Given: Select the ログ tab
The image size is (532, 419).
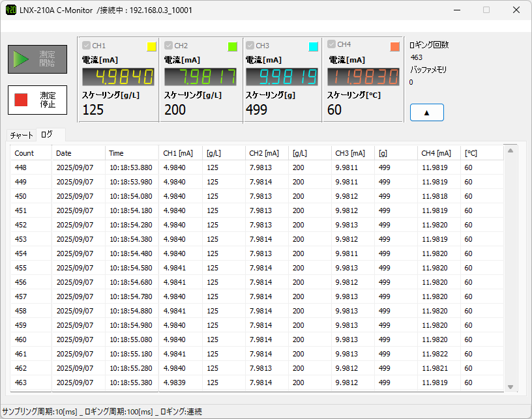Looking at the screenshot, I should click(x=48, y=134).
